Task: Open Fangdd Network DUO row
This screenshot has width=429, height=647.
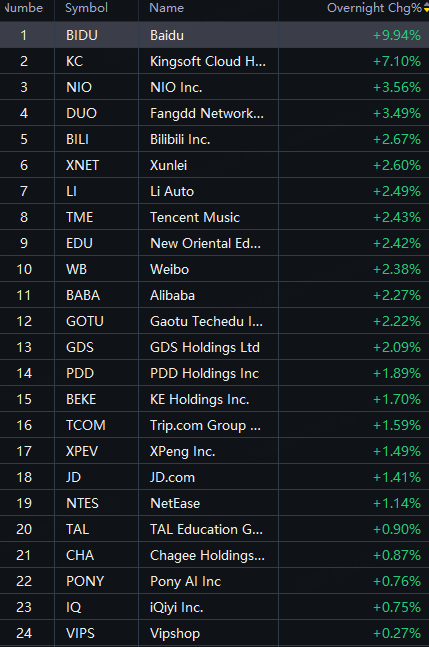Action: coord(214,113)
